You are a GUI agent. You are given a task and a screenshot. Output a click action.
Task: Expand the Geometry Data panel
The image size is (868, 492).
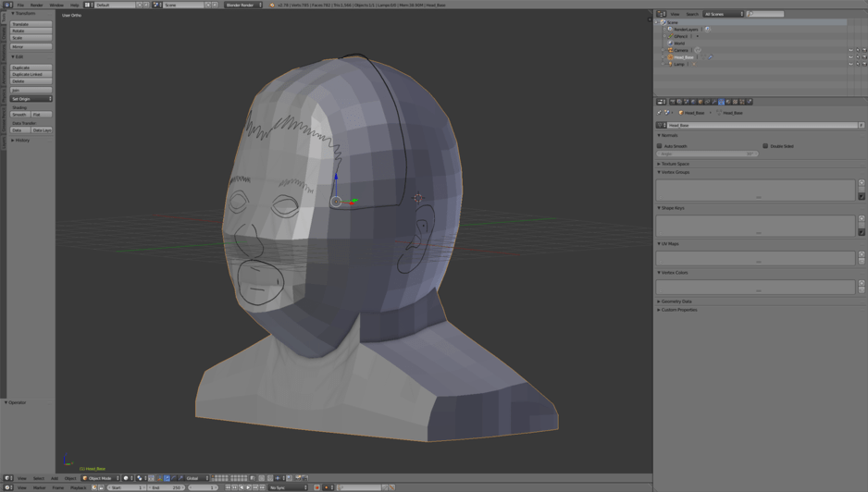tap(677, 301)
